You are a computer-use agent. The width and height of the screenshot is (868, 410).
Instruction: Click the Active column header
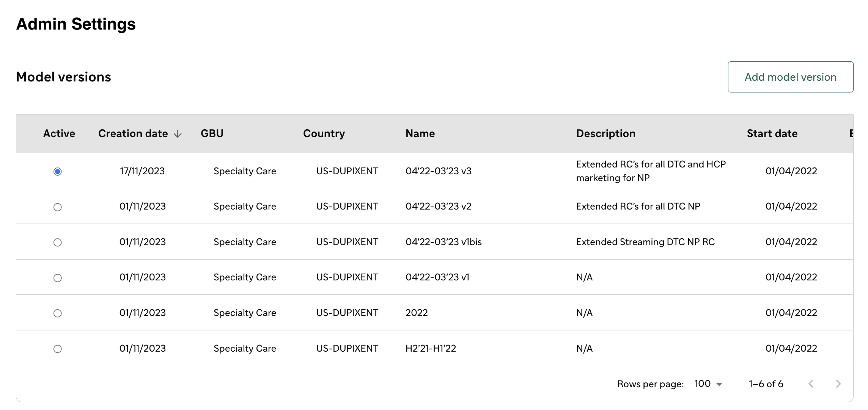(59, 133)
